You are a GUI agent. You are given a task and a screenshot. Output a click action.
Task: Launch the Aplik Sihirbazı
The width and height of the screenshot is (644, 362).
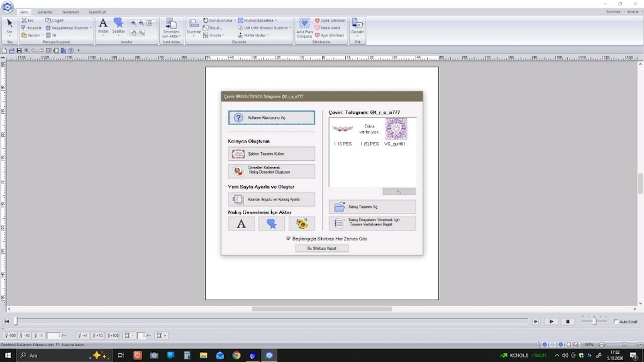tap(330, 21)
